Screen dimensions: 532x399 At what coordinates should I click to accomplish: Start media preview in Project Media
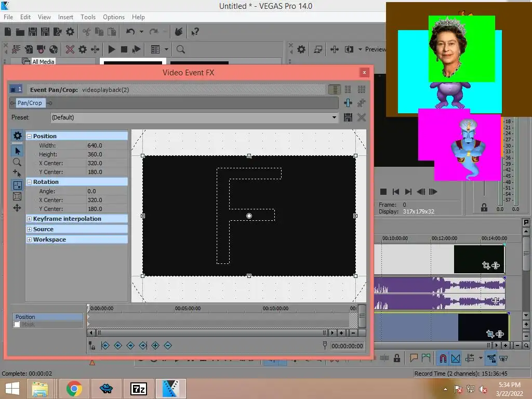point(111,49)
